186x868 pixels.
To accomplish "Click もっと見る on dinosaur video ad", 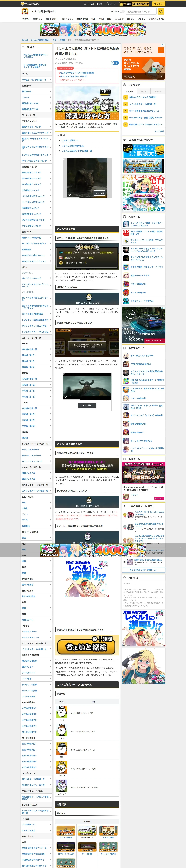I will click(100, 193).
